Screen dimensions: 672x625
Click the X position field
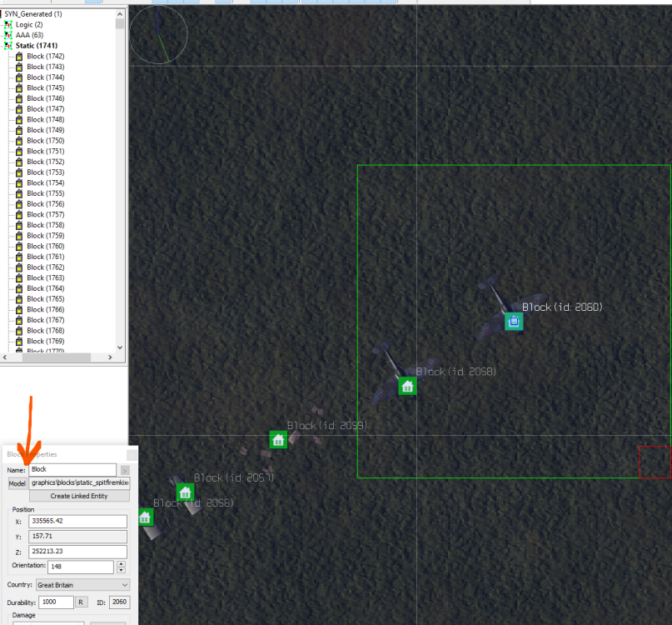pyautogui.click(x=78, y=521)
